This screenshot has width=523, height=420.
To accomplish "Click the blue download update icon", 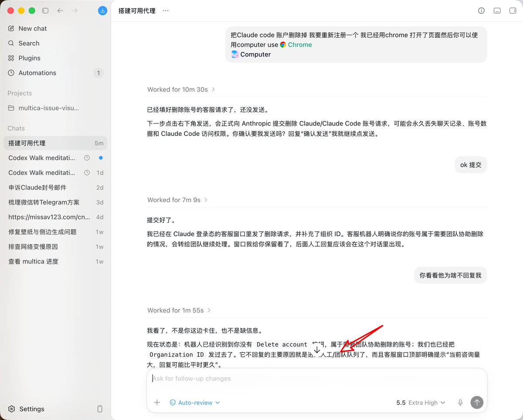I will click(x=102, y=10).
